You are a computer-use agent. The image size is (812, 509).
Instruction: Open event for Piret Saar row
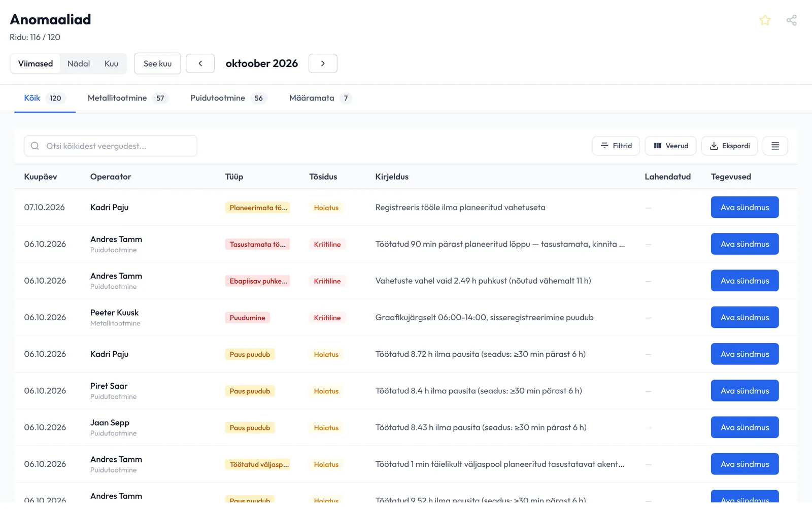coord(745,391)
